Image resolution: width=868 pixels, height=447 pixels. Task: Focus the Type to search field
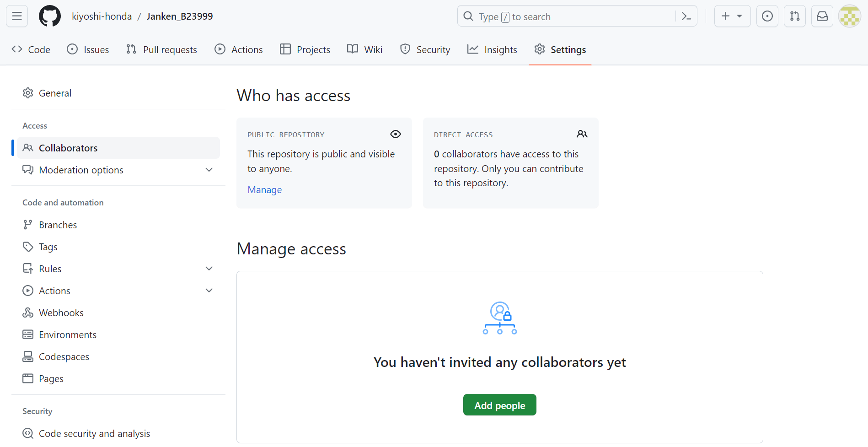[x=567, y=16]
